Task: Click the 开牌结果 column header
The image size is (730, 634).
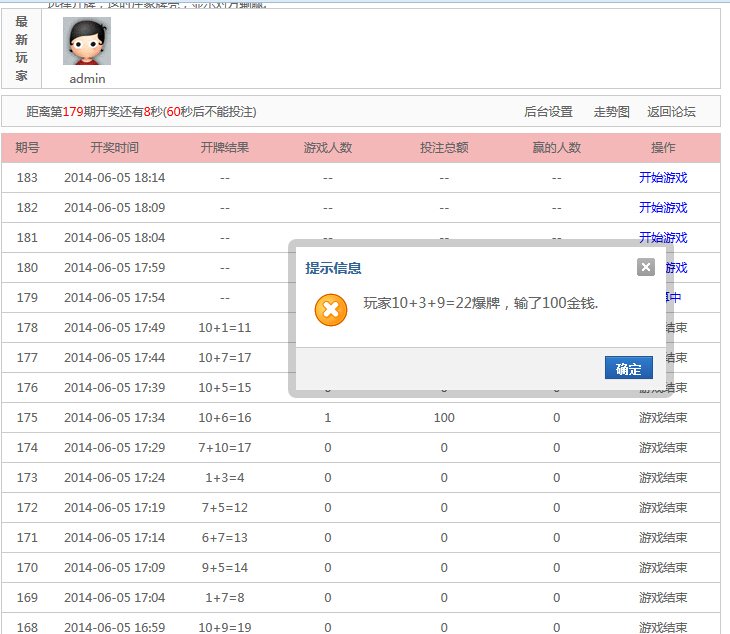Action: click(x=224, y=148)
